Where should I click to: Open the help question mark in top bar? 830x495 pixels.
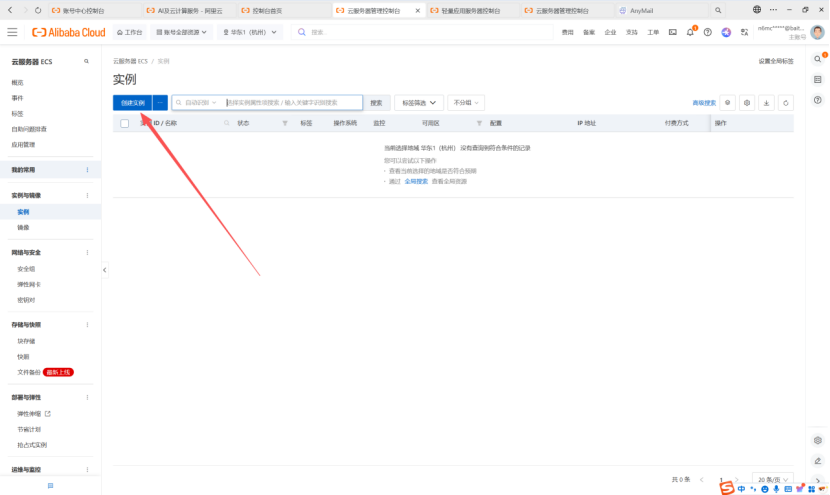coord(708,32)
